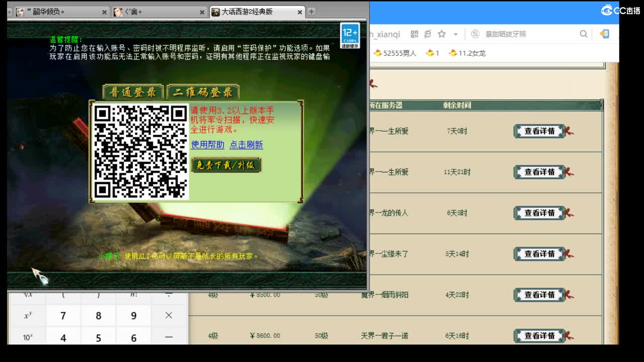Click calculator key 5
Image resolution: width=644 pixels, height=362 pixels.
[x=98, y=338]
